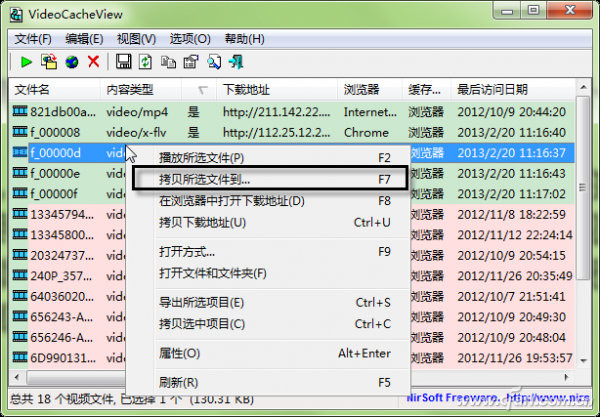Viewport: 600px width, 417px height.
Task: Open the 选项(O) menu
Action: tap(190, 39)
